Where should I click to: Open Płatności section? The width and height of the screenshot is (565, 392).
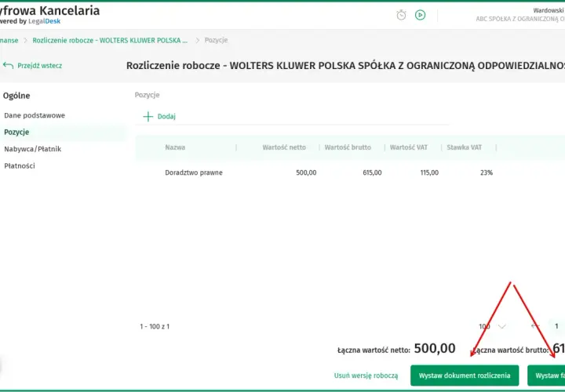(x=20, y=166)
